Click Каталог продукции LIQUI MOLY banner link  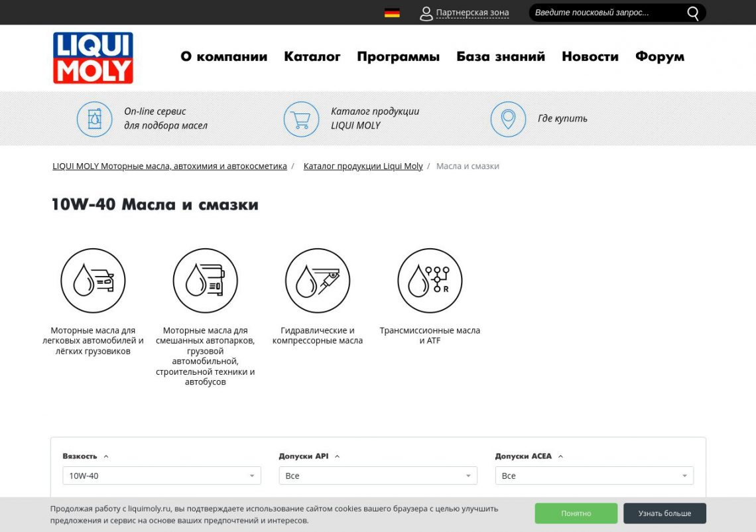[x=375, y=118]
